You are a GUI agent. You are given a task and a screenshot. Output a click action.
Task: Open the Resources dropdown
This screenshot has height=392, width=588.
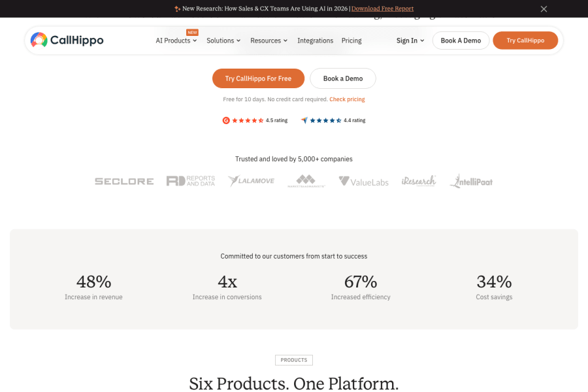[269, 41]
